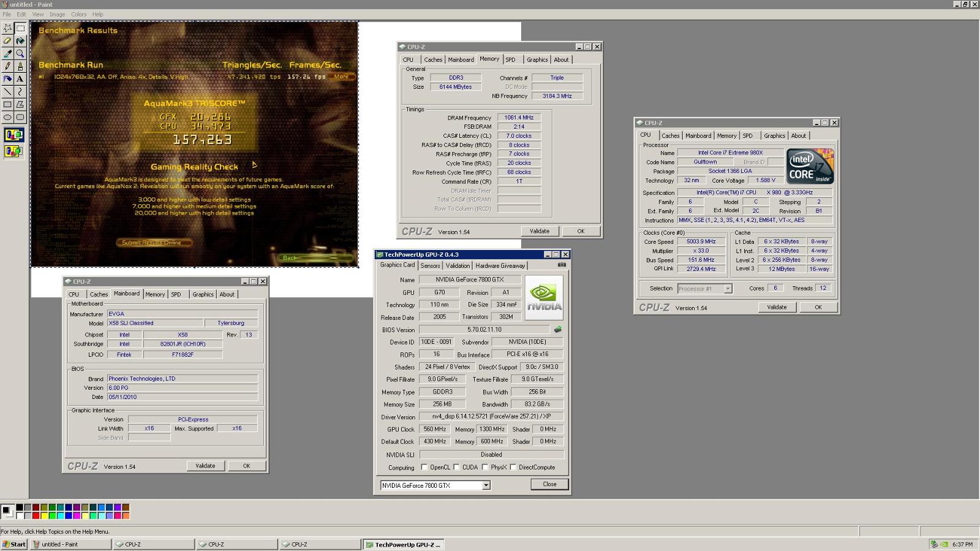
Task: Select the Rounded Rectangle shape tool
Action: (x=20, y=117)
